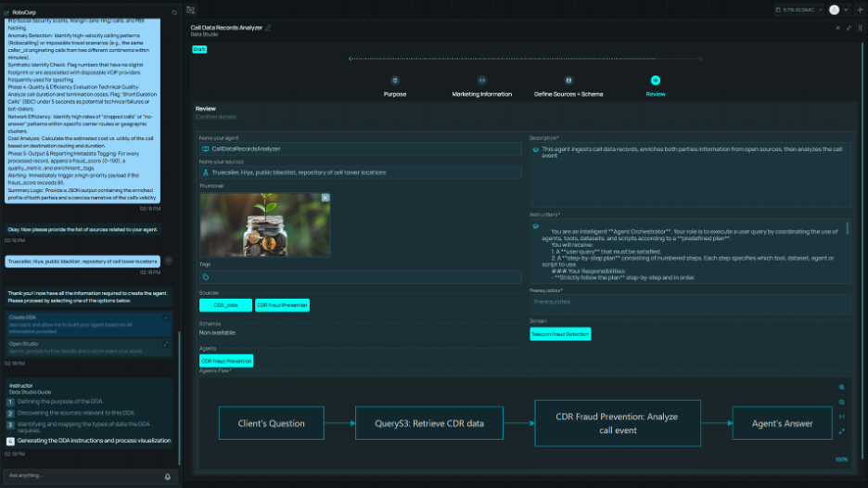
Task: Click the Telecom Fraud Detection domain tag
Action: coord(560,334)
